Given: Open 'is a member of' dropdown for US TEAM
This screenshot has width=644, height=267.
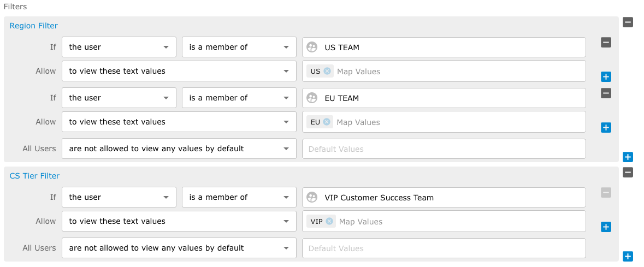Looking at the screenshot, I should pos(239,48).
